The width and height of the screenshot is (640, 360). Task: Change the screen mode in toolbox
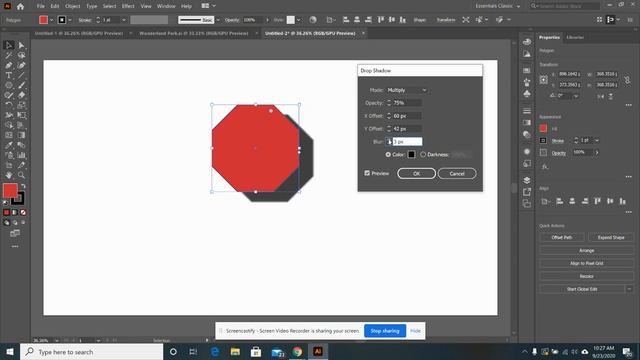[15, 233]
